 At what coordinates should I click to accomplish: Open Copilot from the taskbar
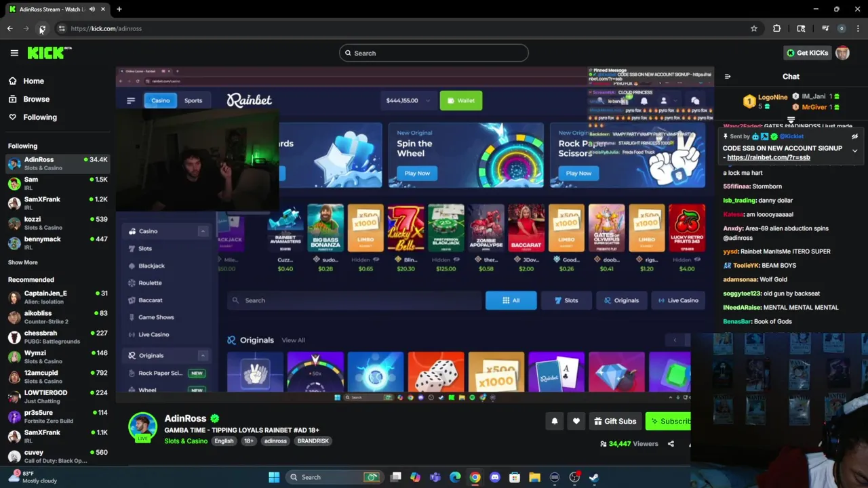[x=416, y=477]
